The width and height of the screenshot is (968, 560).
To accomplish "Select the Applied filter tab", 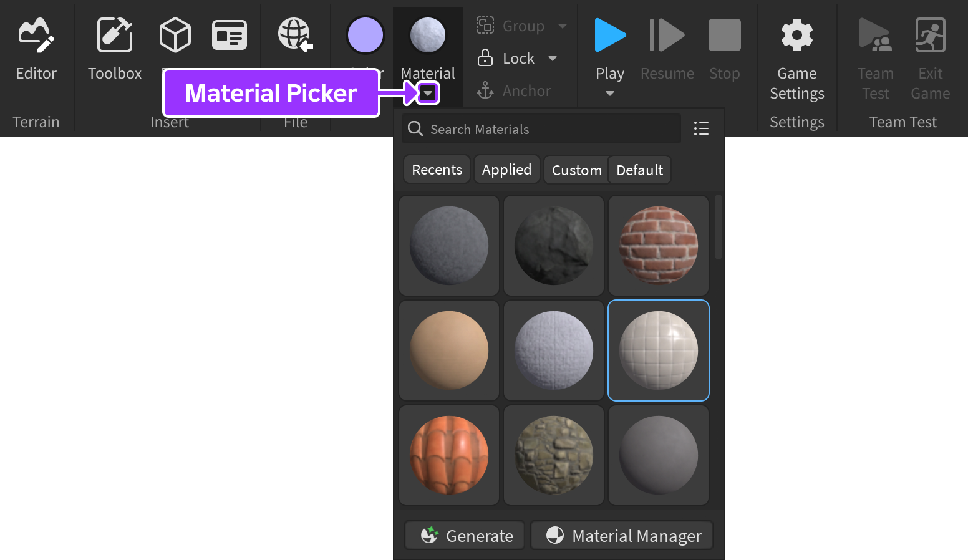I will (506, 170).
